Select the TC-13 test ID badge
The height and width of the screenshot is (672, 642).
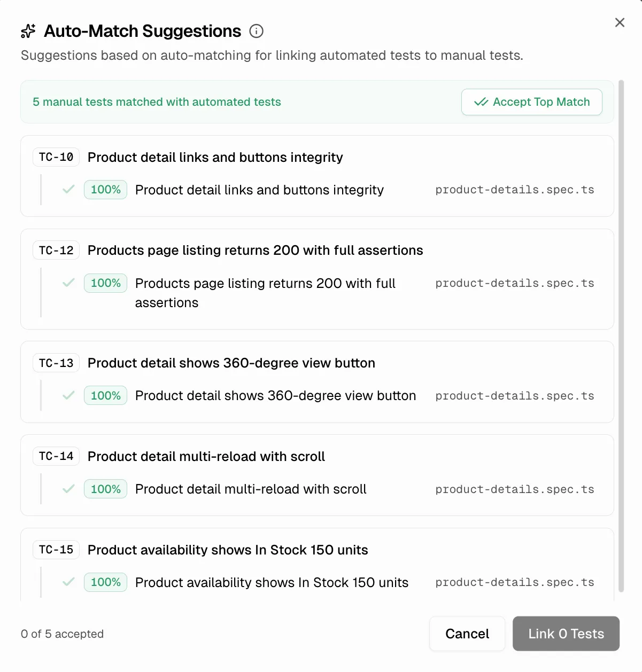point(56,363)
